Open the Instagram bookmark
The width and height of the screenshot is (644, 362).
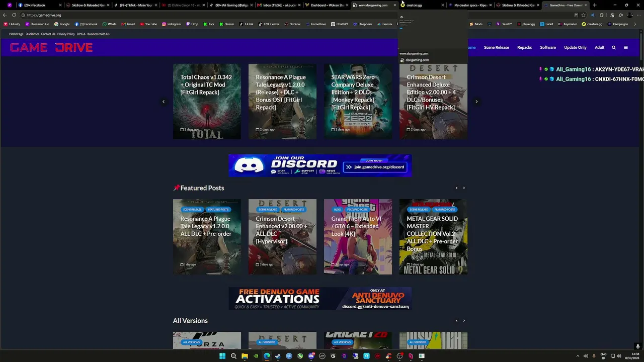[x=171, y=24]
